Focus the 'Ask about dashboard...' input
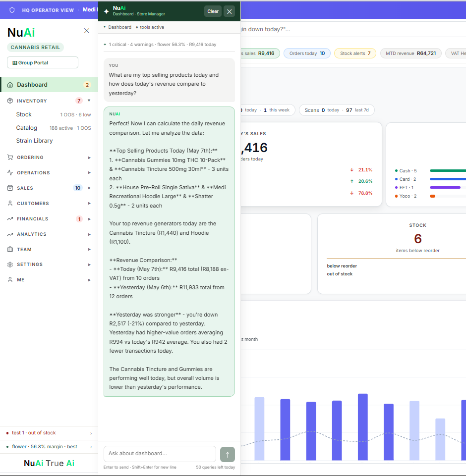 click(x=160, y=454)
